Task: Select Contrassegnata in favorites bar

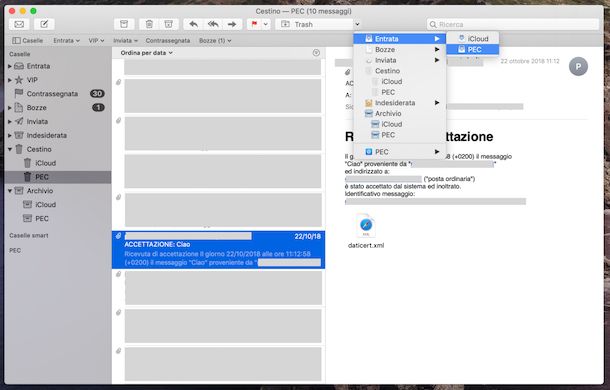Action: coord(168,40)
